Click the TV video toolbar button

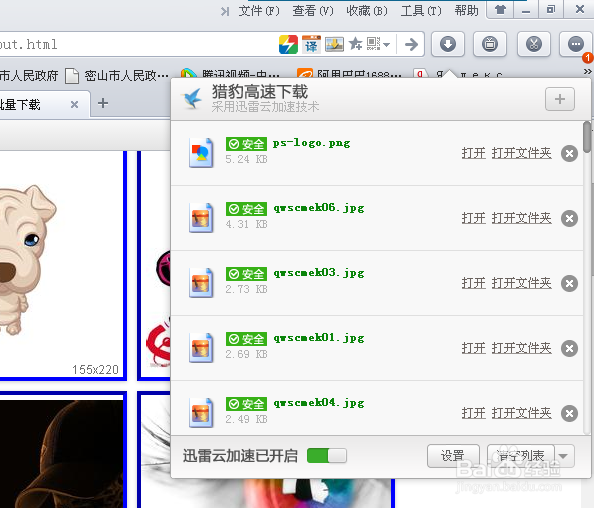[490, 44]
